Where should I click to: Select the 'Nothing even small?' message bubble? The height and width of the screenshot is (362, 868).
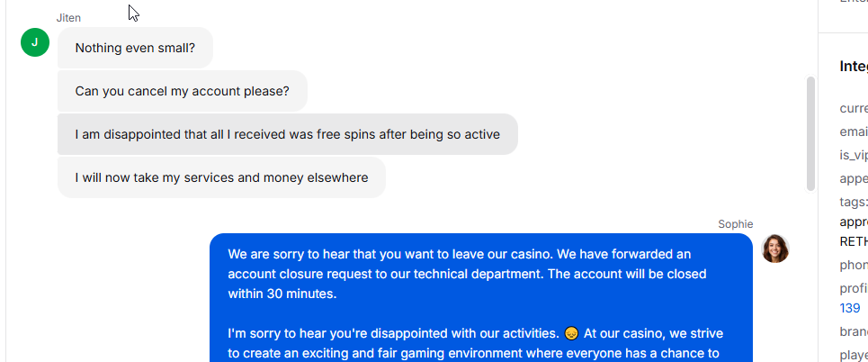pyautogui.click(x=135, y=48)
